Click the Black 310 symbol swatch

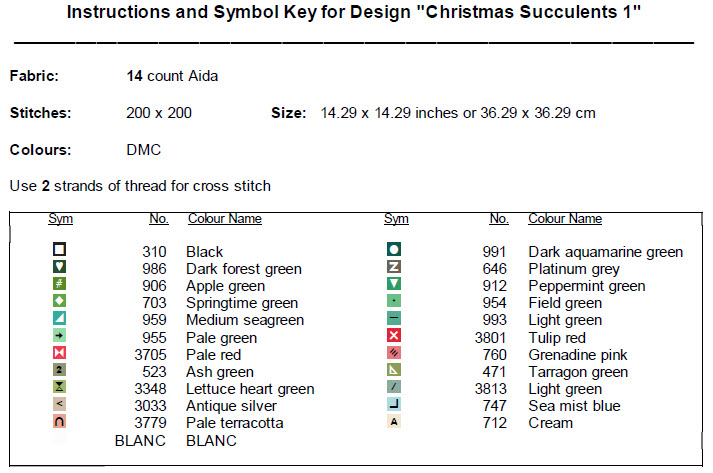tap(59, 250)
